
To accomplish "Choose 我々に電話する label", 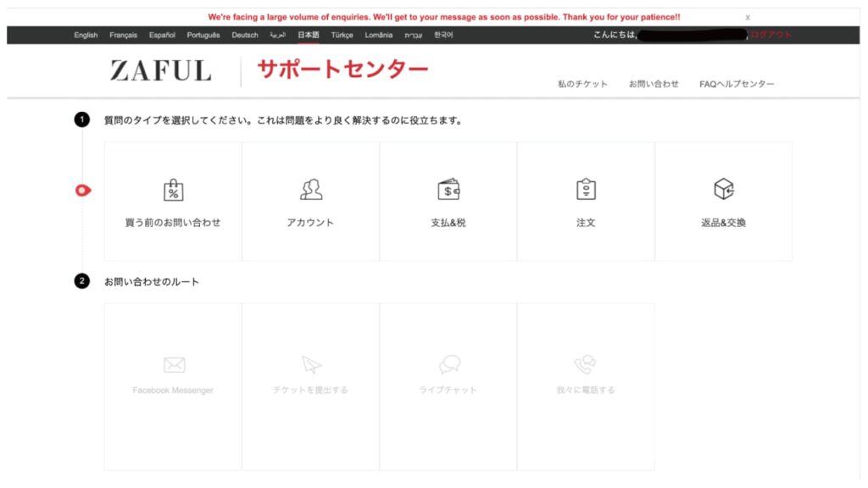I will pyautogui.click(x=586, y=390).
